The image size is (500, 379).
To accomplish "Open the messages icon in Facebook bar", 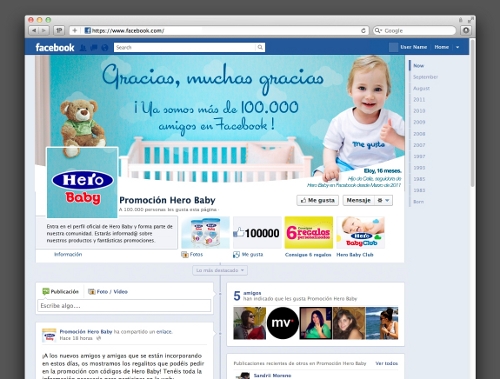I will [x=94, y=48].
